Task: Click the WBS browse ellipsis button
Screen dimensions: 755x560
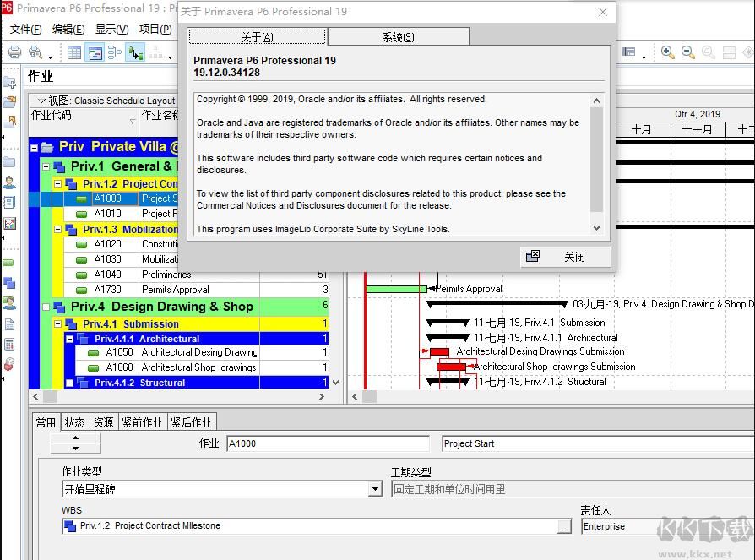Action: (564, 526)
